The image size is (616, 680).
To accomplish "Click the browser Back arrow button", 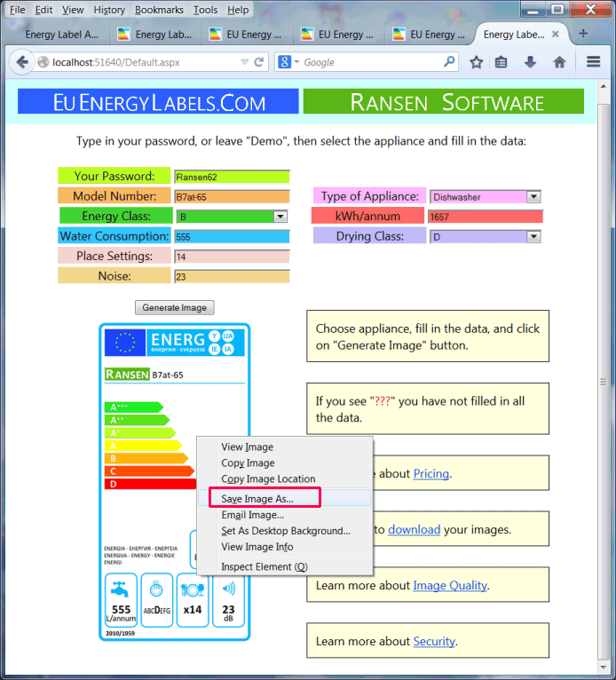I will pyautogui.click(x=21, y=62).
